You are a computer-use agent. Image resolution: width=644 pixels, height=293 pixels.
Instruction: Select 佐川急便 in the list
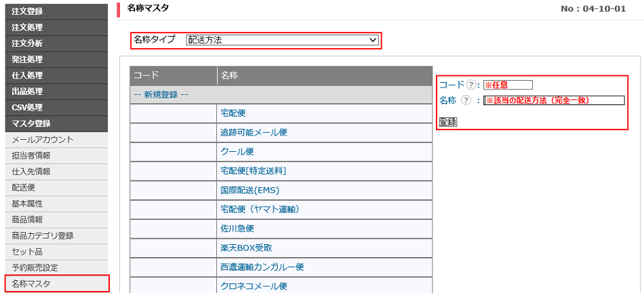tap(237, 229)
